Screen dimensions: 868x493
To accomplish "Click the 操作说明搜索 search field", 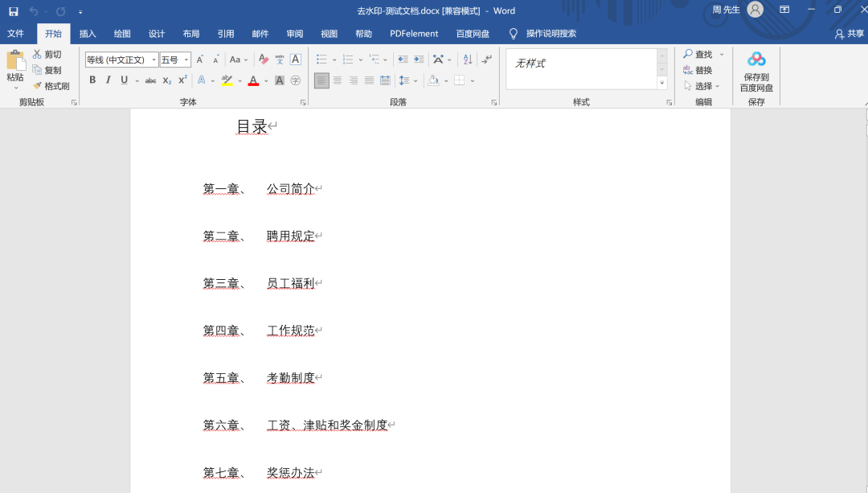I will point(551,34).
